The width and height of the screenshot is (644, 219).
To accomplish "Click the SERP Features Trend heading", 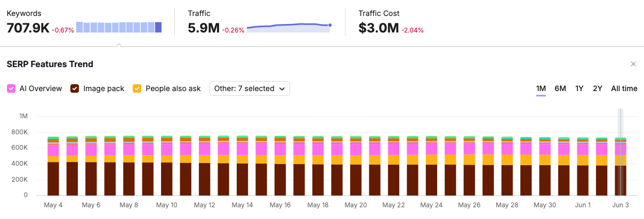I will tap(50, 64).
